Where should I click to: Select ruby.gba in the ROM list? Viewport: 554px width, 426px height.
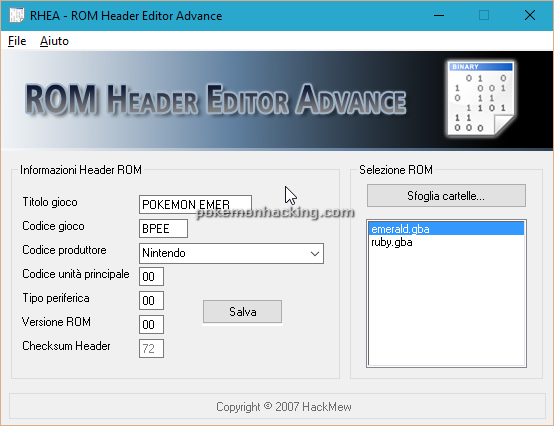(446, 242)
